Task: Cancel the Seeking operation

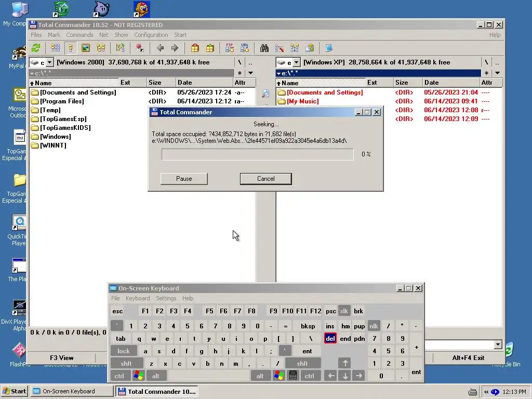Action: click(265, 179)
